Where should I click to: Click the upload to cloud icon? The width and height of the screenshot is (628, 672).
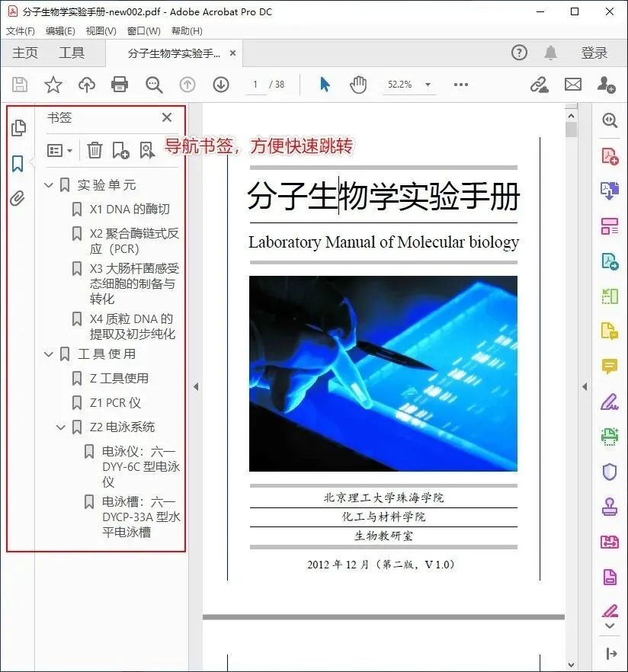[87, 85]
